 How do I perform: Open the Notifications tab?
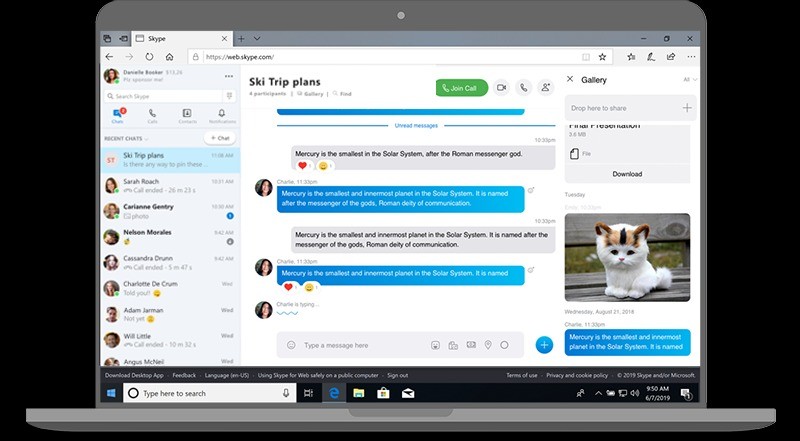[x=222, y=116]
